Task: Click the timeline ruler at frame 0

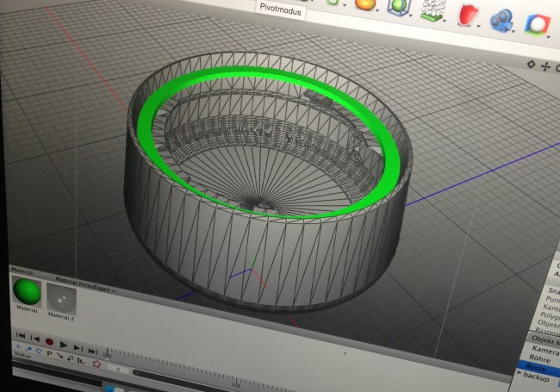Action: click(x=108, y=354)
